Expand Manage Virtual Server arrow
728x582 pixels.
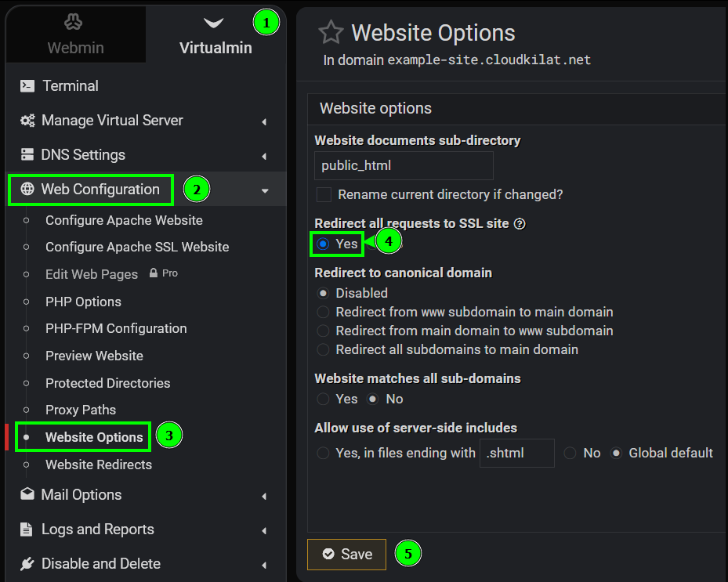264,121
